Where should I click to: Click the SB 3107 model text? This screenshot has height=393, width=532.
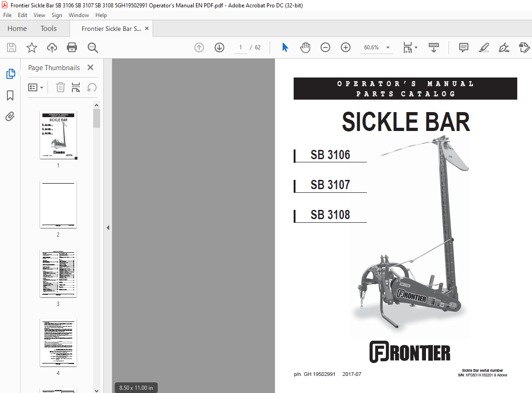330,185
